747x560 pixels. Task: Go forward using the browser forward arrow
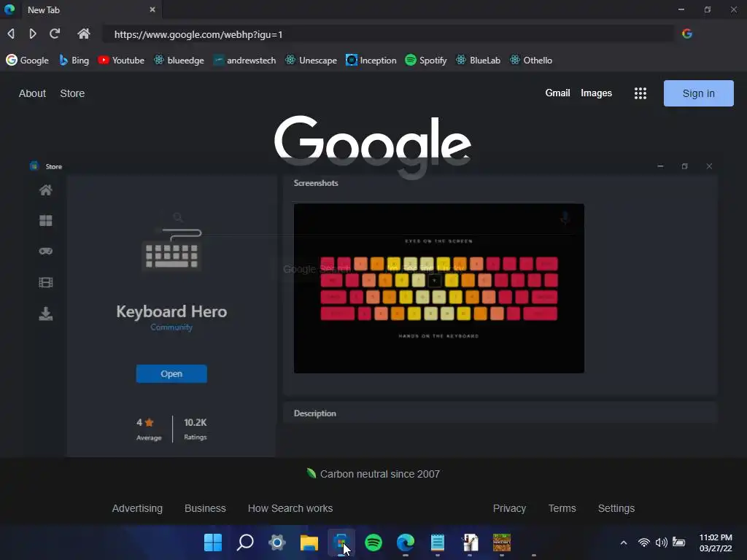[x=32, y=34]
